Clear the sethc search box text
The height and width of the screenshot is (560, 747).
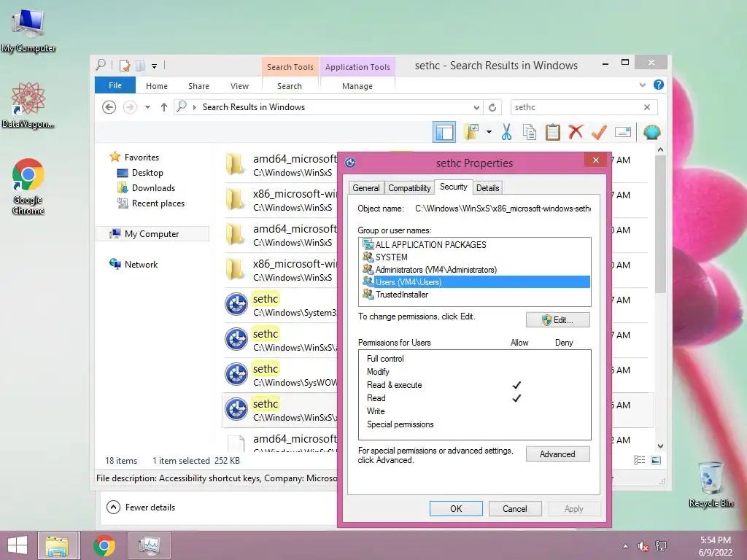(x=647, y=107)
